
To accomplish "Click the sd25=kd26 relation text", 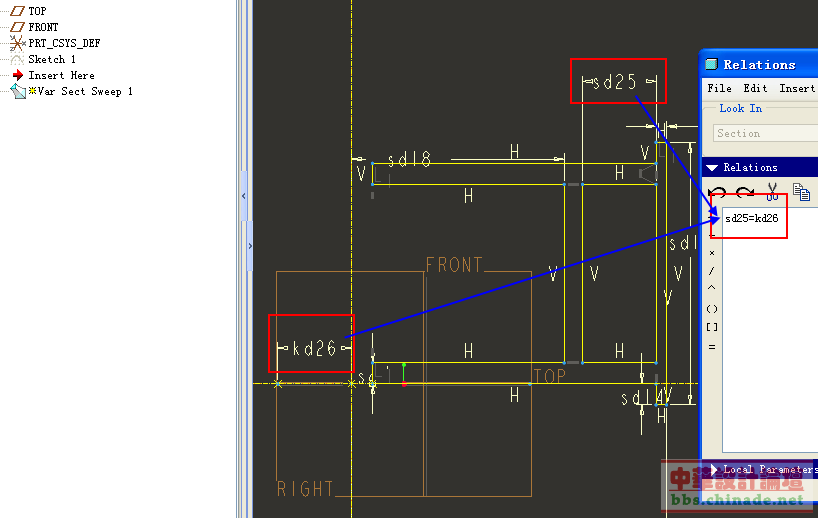I will pos(752,219).
